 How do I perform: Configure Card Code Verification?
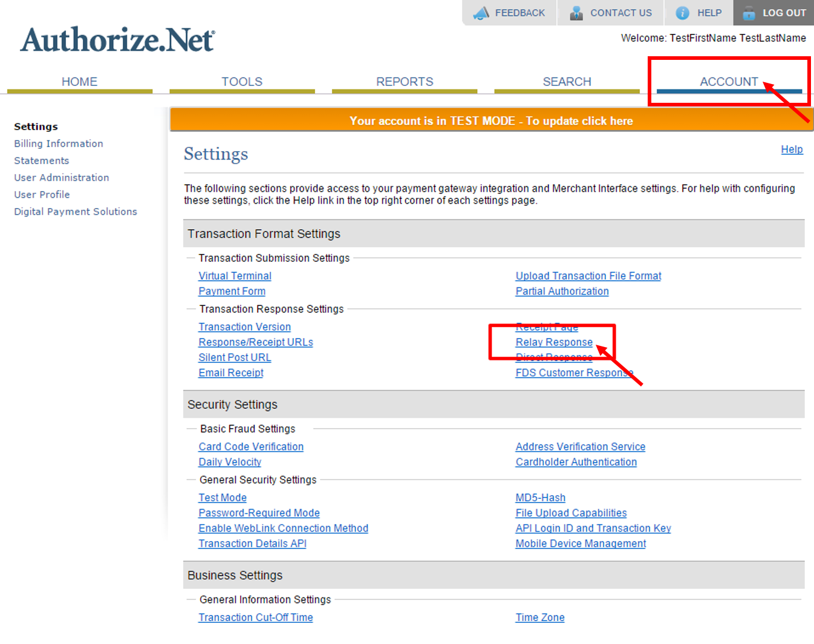tap(251, 446)
